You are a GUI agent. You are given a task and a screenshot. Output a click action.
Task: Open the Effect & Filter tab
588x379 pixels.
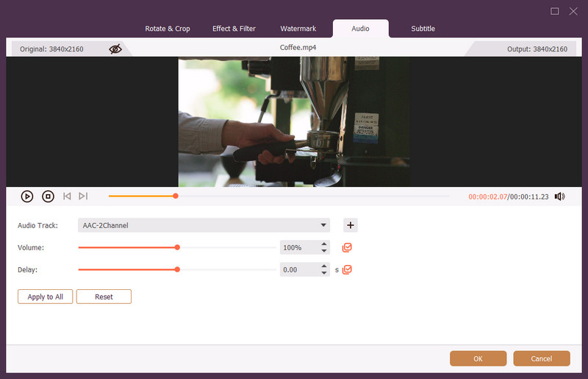[x=234, y=29]
